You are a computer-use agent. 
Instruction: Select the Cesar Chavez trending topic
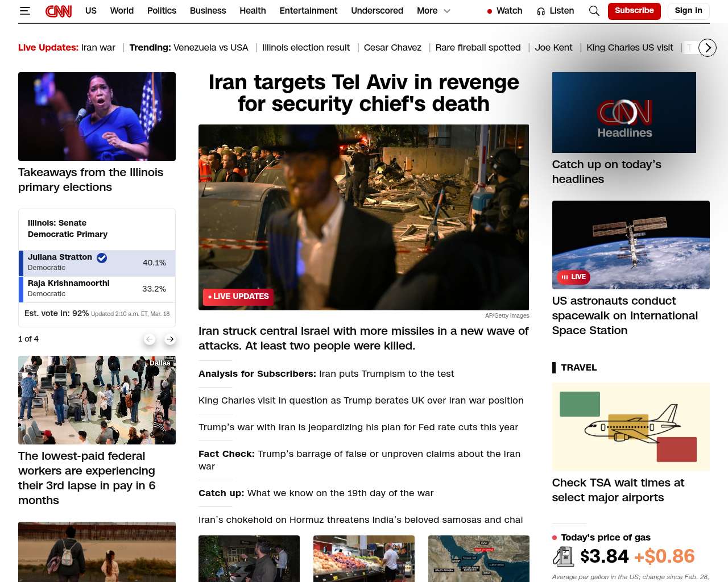tap(392, 48)
